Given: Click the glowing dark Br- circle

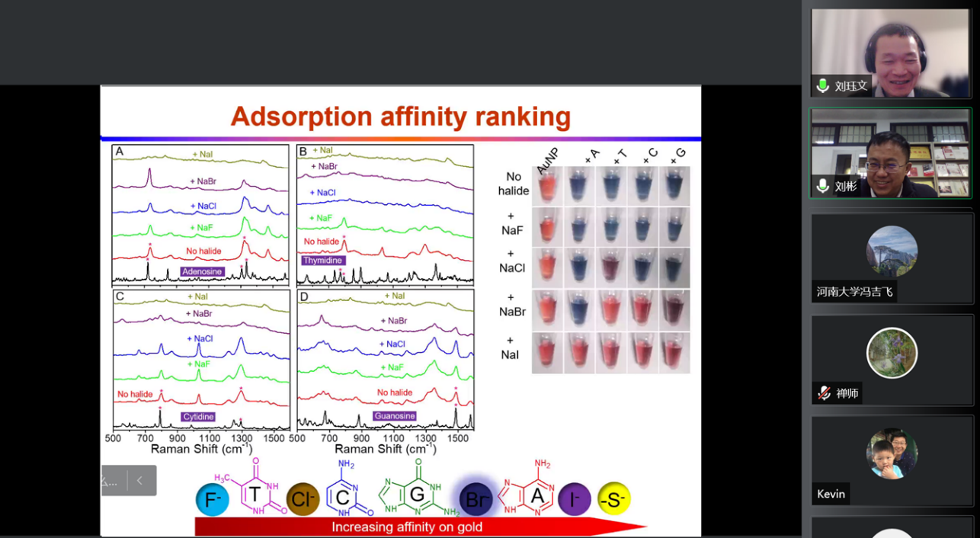Looking at the screenshot, I should click(476, 499).
